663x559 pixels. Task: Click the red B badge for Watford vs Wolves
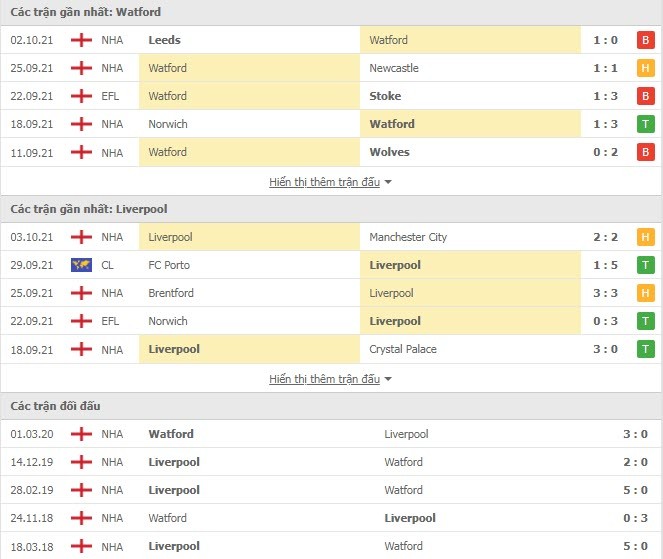tap(645, 152)
